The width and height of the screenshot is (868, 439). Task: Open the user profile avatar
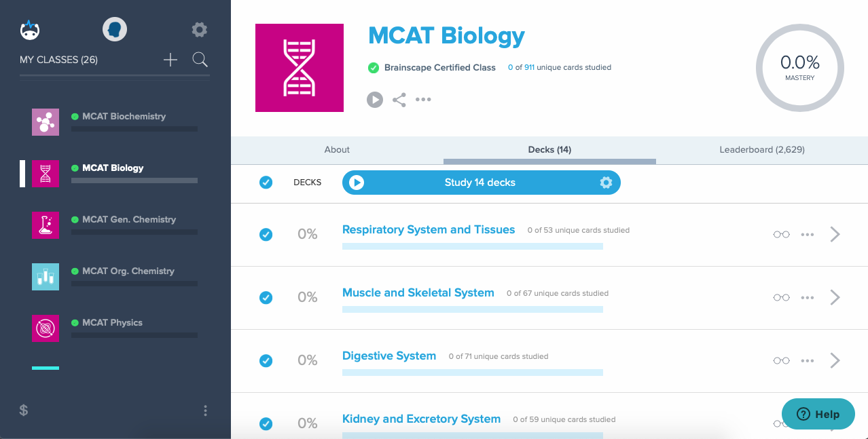pyautogui.click(x=115, y=29)
